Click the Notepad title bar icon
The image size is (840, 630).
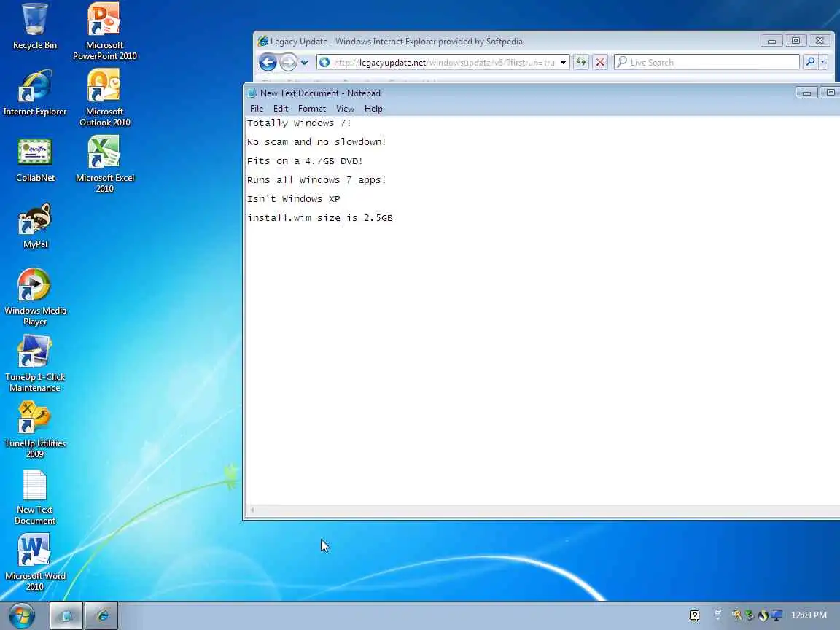(252, 93)
